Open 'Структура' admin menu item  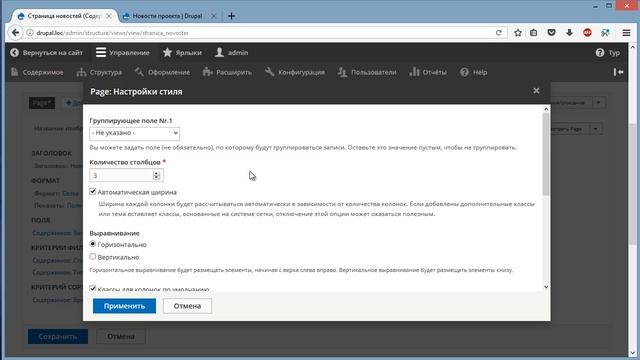99,72
